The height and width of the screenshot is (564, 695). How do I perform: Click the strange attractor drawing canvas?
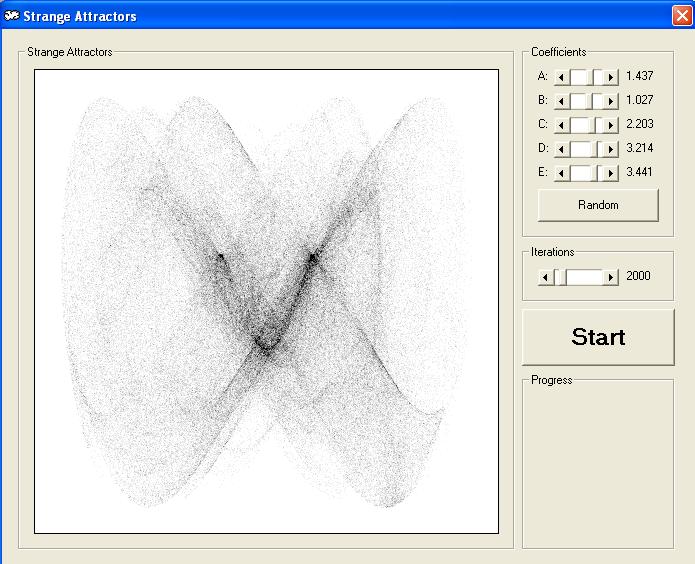pos(266,301)
